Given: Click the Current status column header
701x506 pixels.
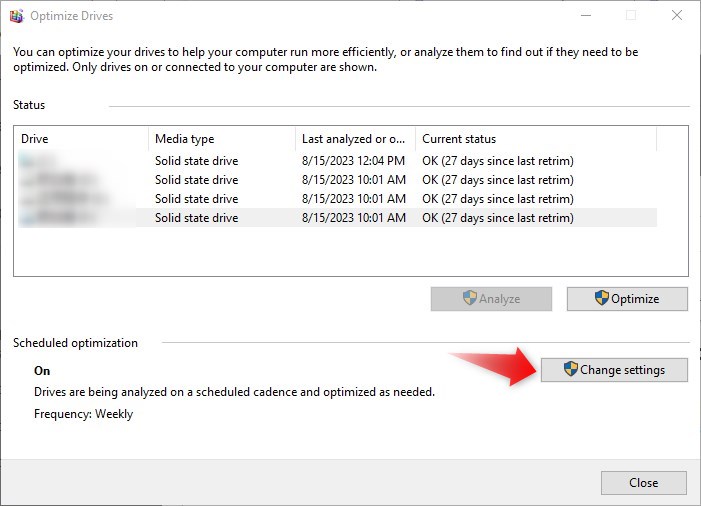Looking at the screenshot, I should coord(535,139).
